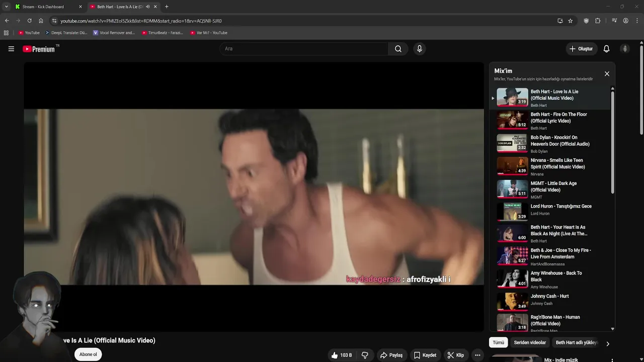This screenshot has width=644, height=362.
Task: Open browser home page icon
Action: click(x=41, y=21)
